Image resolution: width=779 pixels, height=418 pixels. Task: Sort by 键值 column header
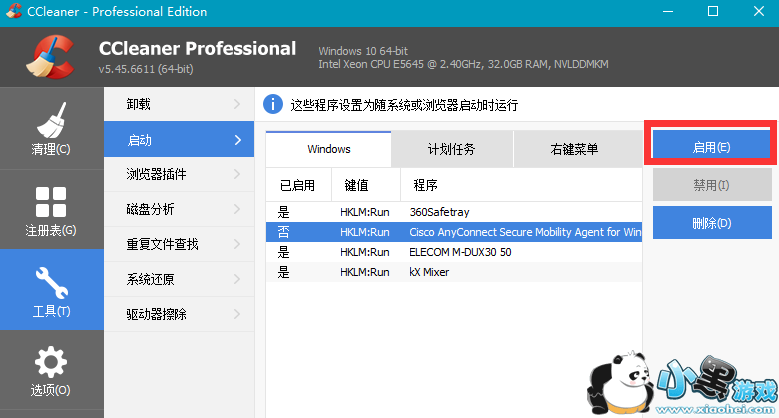[x=366, y=185]
